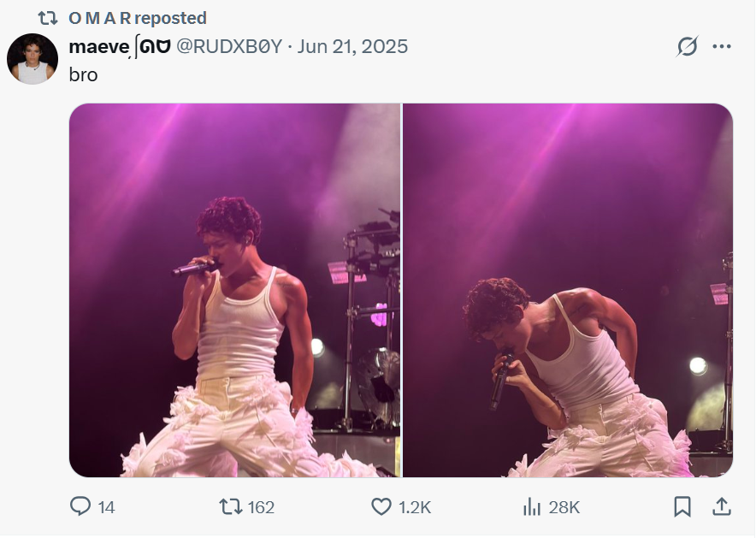
Task: Repost using the arrows icon beside 162
Action: click(230, 507)
